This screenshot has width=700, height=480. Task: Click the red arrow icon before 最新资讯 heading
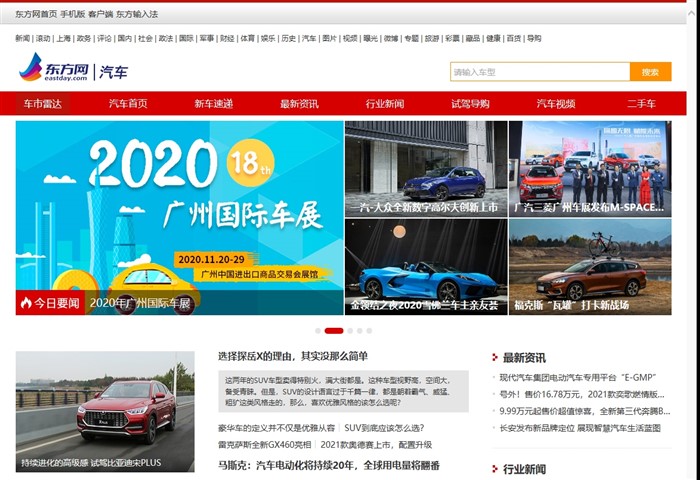tap(495, 357)
